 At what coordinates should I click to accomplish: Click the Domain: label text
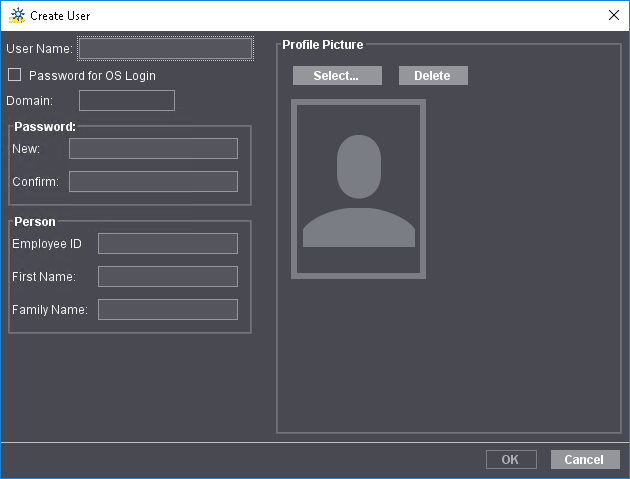click(x=29, y=101)
